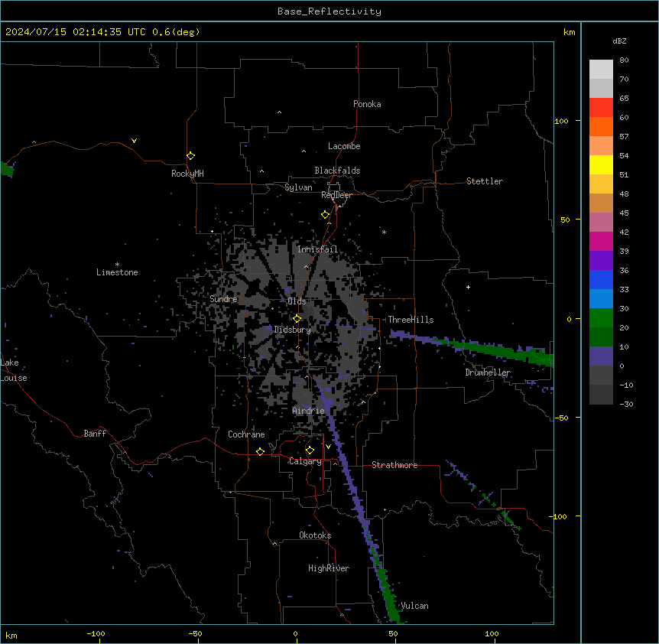Click the red 65 dBZ color swatch
659x644 pixels.
coord(601,107)
